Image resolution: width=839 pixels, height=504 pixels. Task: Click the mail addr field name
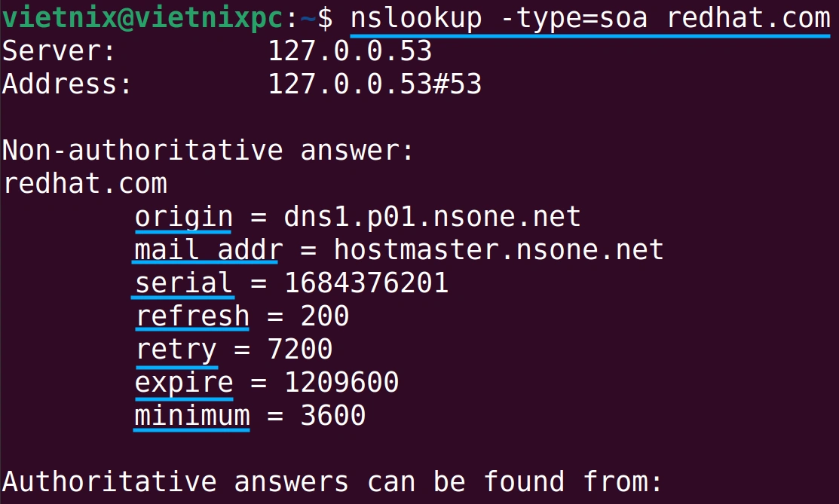(x=208, y=250)
